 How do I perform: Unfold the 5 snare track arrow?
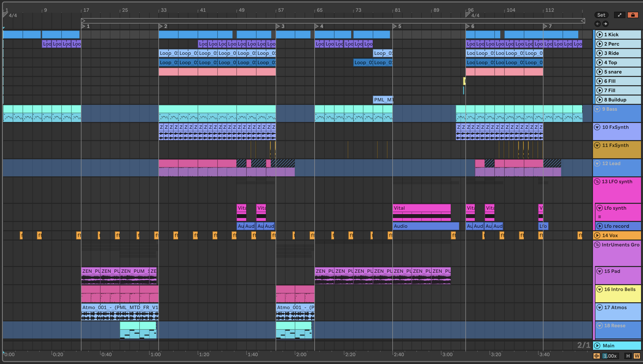[599, 72]
